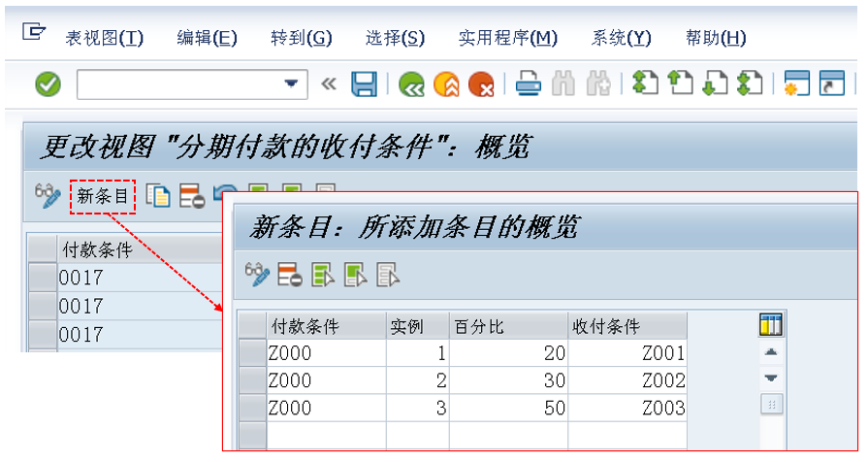Click the Print icon
Image resolution: width=868 pixels, height=462 pixels.
[x=529, y=84]
